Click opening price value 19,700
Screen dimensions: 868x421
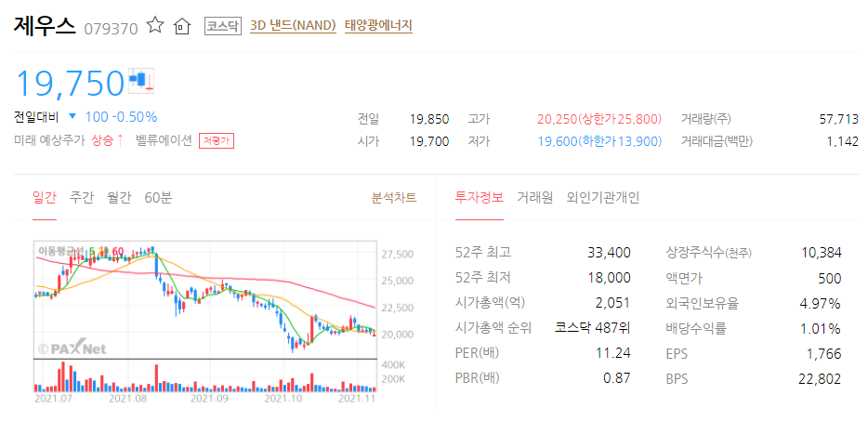coord(429,142)
